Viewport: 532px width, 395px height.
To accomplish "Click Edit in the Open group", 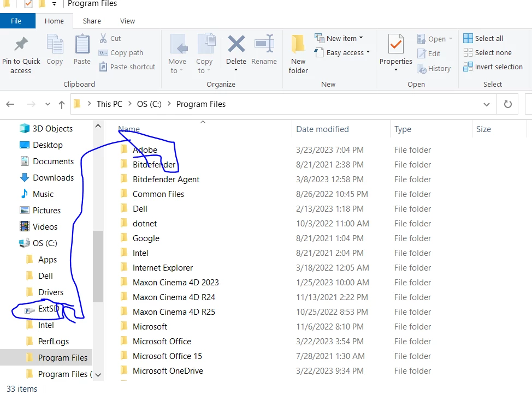I will tap(429, 53).
